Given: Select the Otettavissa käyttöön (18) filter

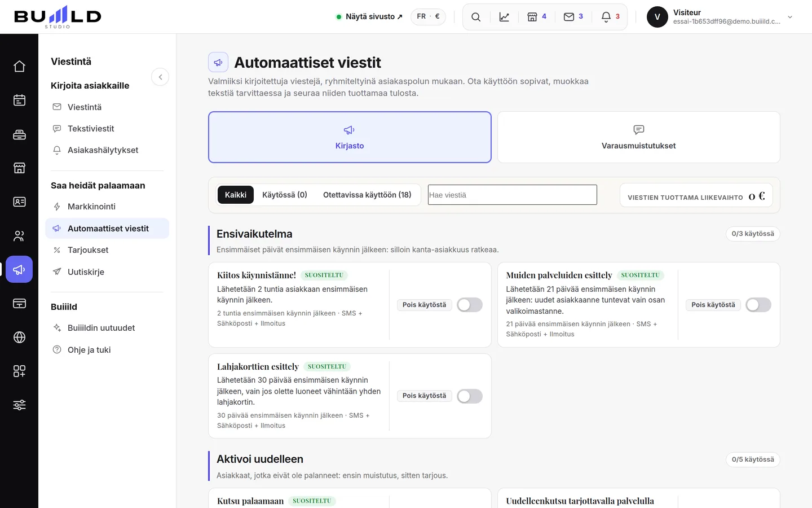Looking at the screenshot, I should coord(367,195).
